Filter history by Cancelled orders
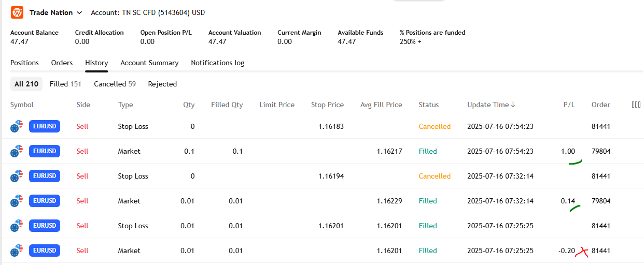Image resolution: width=644 pixels, height=265 pixels. point(115,84)
